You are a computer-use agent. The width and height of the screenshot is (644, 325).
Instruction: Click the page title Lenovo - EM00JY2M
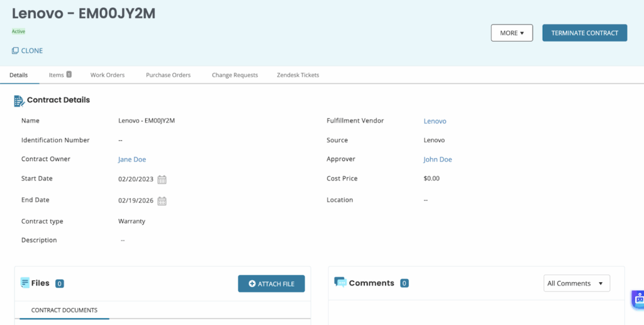(x=84, y=14)
